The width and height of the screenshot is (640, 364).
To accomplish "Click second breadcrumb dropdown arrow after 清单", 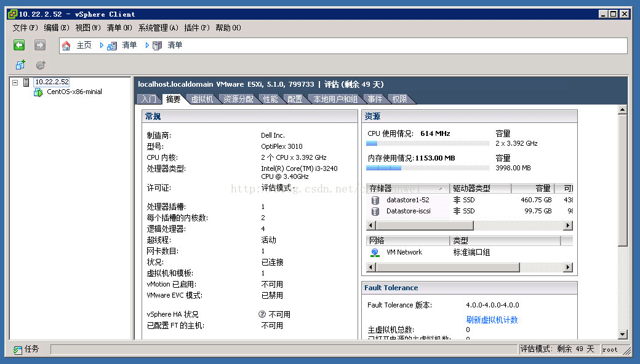I will pyautogui.click(x=147, y=45).
